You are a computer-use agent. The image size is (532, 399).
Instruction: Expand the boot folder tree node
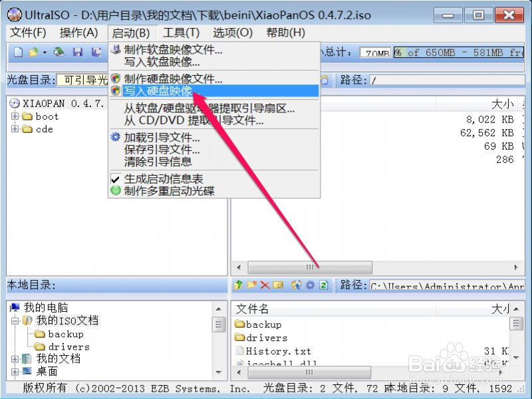pos(15,116)
